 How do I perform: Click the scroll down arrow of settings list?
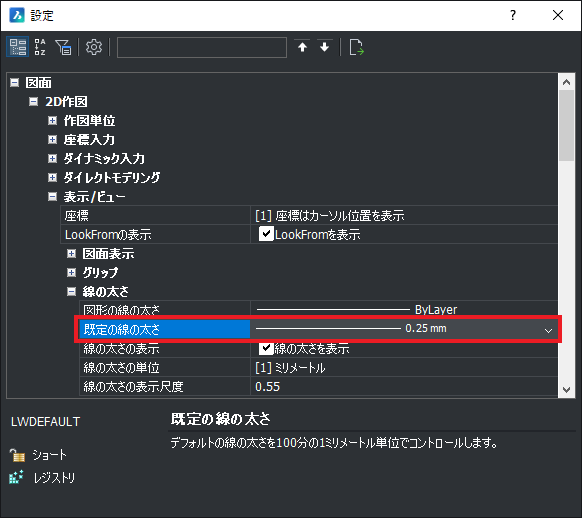[566, 390]
